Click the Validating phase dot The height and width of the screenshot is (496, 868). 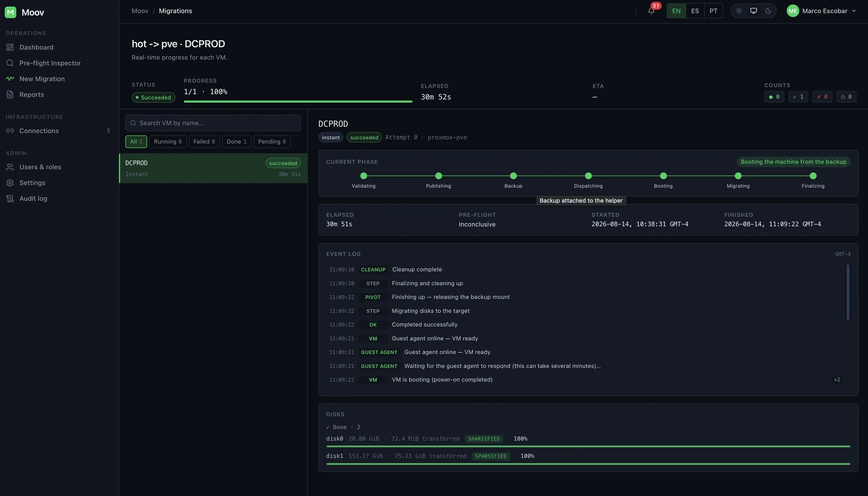tap(364, 176)
